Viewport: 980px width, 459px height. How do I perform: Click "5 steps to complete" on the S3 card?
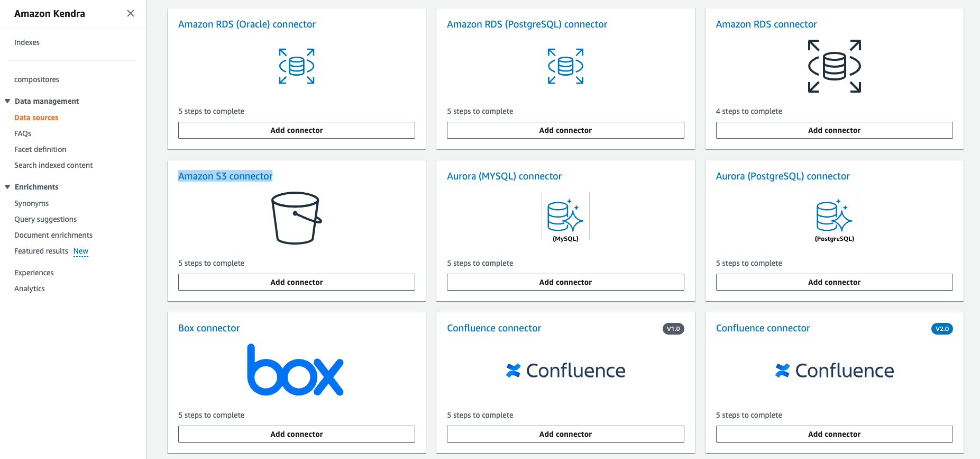(x=211, y=263)
